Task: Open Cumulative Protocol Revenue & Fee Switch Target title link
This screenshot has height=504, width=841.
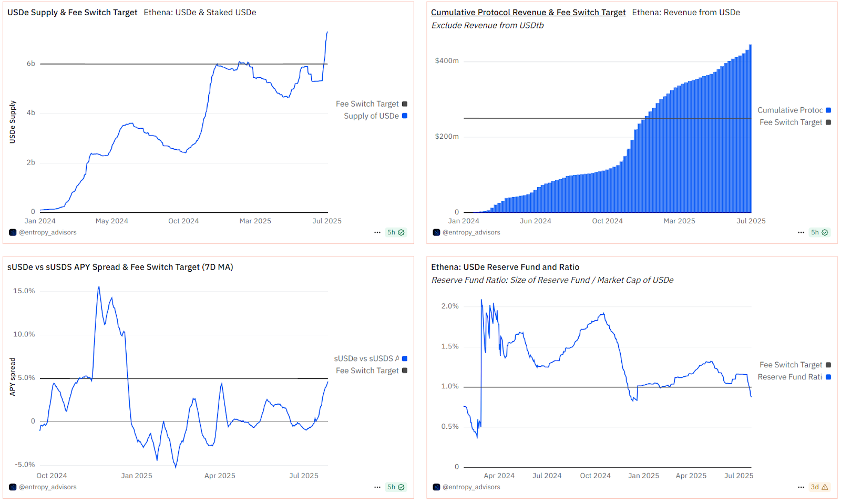Action: (x=528, y=12)
